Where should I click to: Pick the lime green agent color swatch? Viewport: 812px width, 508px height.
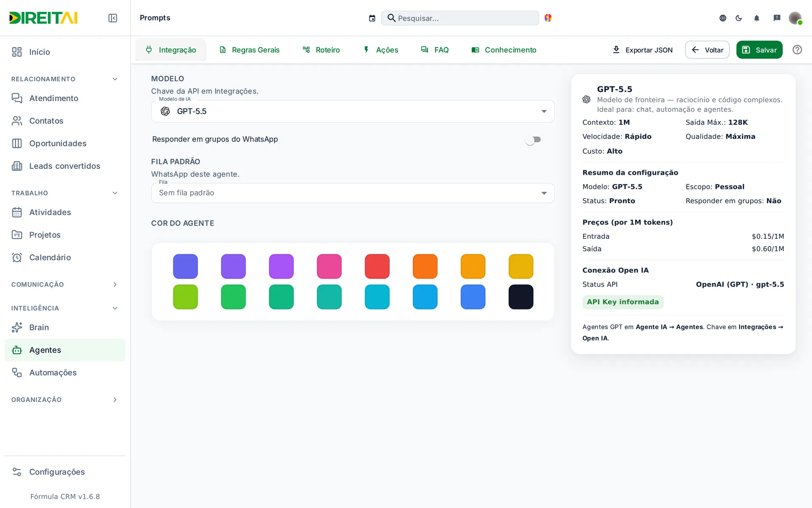[x=185, y=297]
